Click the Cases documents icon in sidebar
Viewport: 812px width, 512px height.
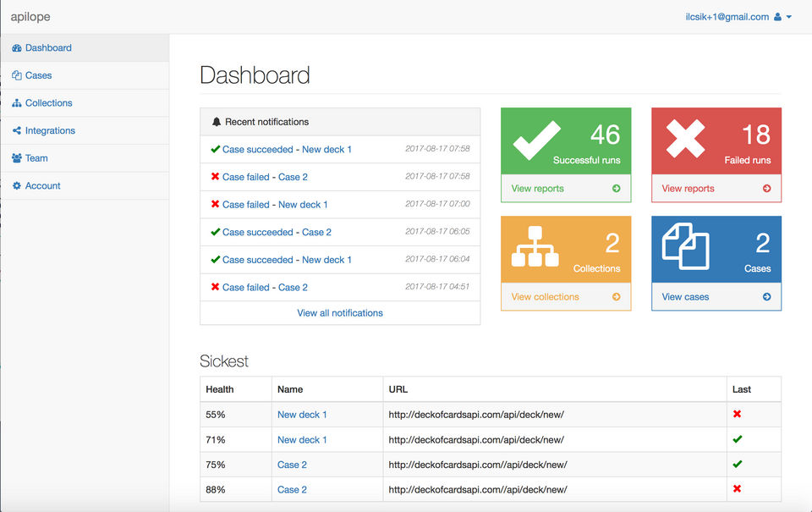click(17, 75)
